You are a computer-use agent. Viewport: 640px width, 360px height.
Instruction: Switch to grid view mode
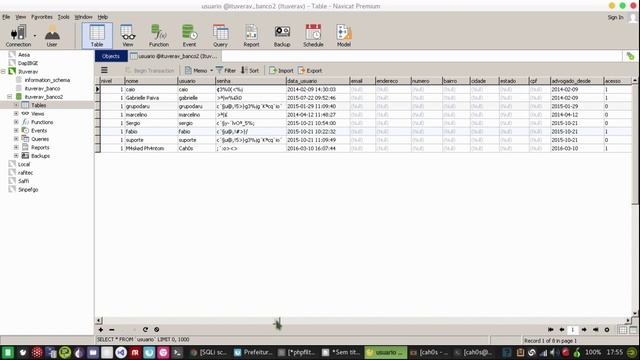tap(622, 330)
